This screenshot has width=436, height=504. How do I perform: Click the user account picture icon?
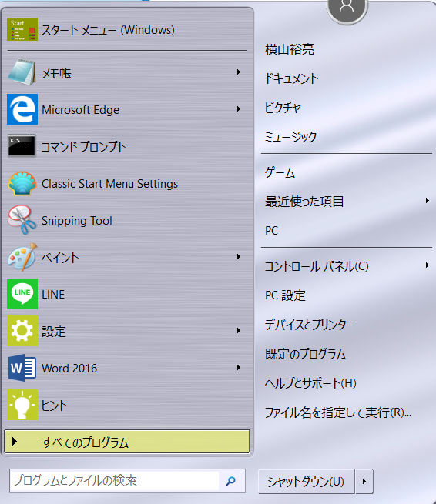(x=347, y=10)
